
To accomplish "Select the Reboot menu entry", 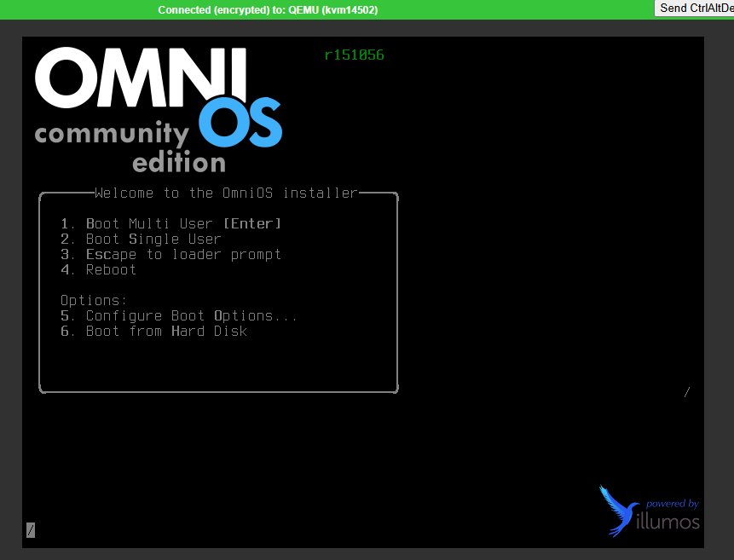I will (x=111, y=269).
